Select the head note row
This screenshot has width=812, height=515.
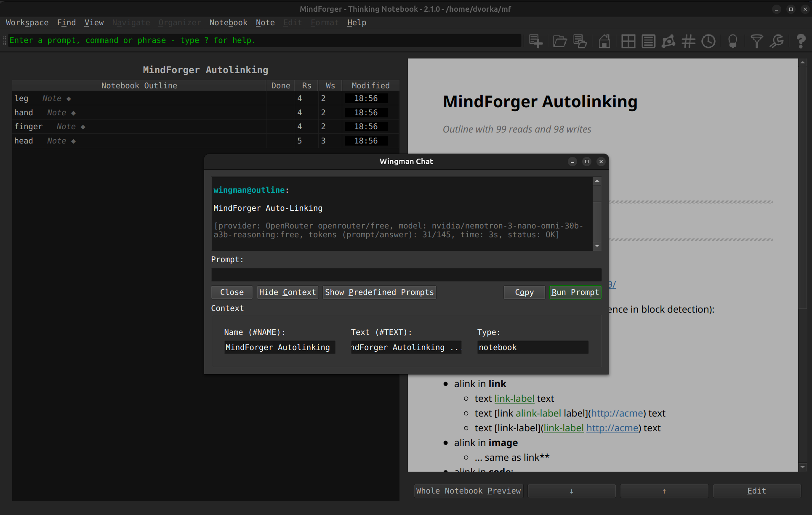pyautogui.click(x=205, y=141)
